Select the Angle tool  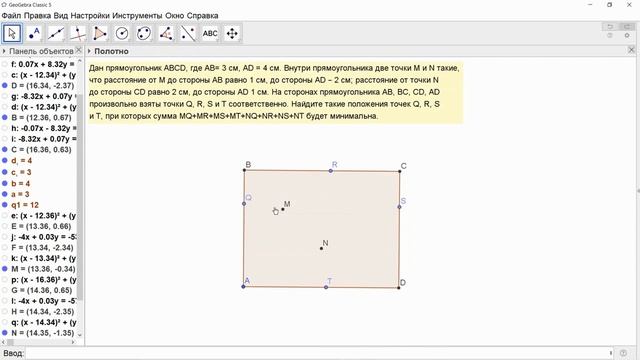[166, 33]
